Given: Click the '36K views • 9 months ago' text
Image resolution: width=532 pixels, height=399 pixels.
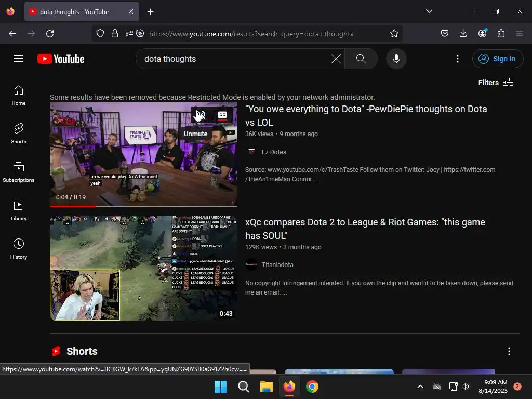Looking at the screenshot, I should tap(282, 134).
